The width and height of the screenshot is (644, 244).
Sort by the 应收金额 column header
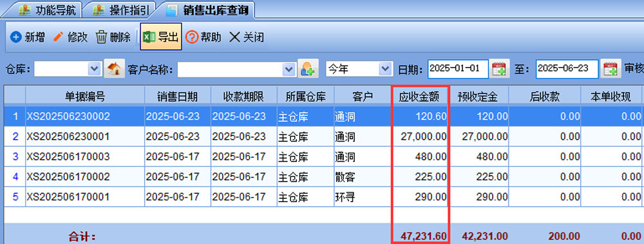point(419,97)
